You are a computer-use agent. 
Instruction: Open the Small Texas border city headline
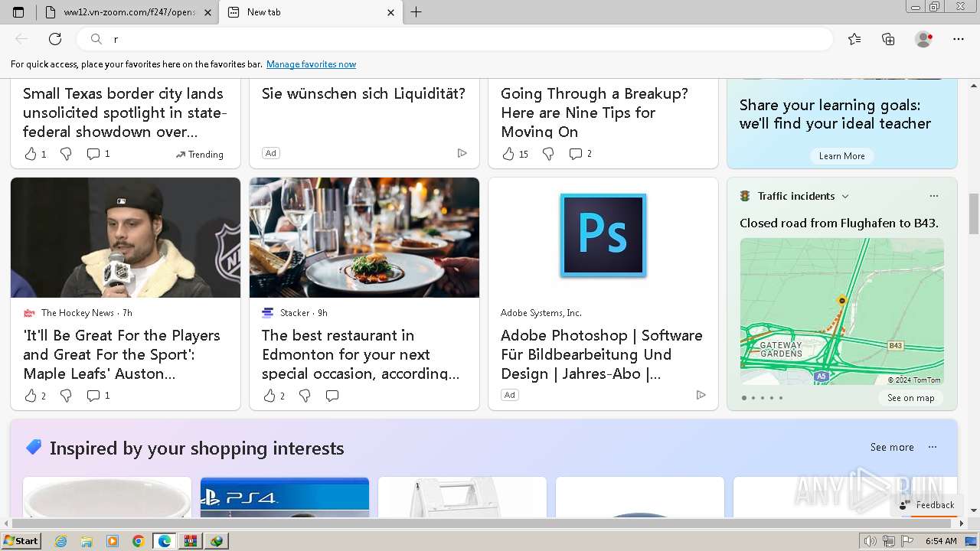[125, 112]
